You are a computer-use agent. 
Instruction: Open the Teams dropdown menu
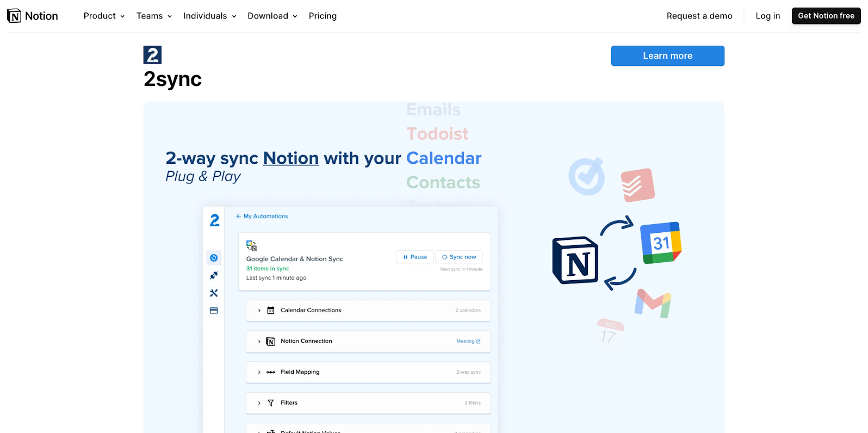pos(154,16)
